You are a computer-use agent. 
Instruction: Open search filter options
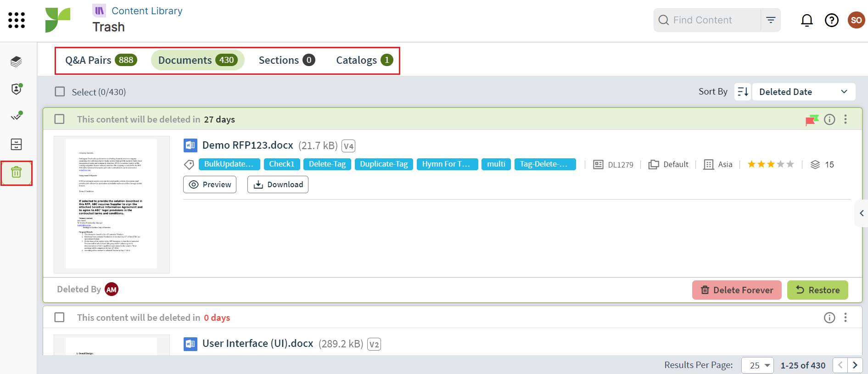pos(771,20)
